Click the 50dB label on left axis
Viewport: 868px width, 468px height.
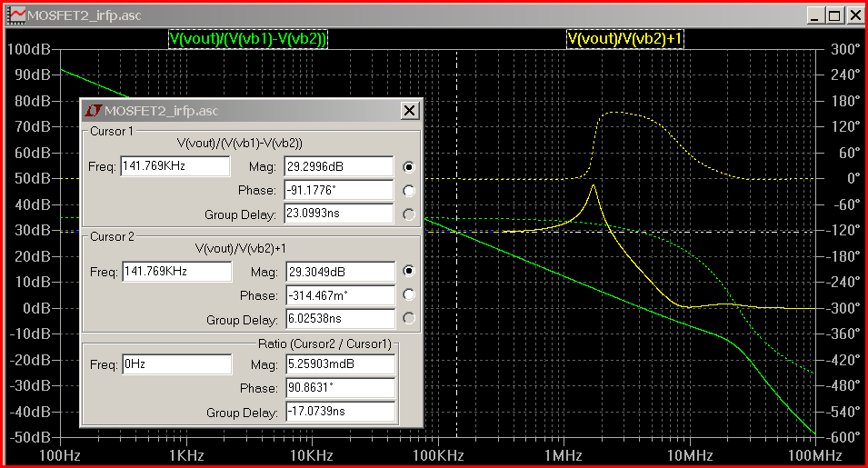[x=32, y=179]
